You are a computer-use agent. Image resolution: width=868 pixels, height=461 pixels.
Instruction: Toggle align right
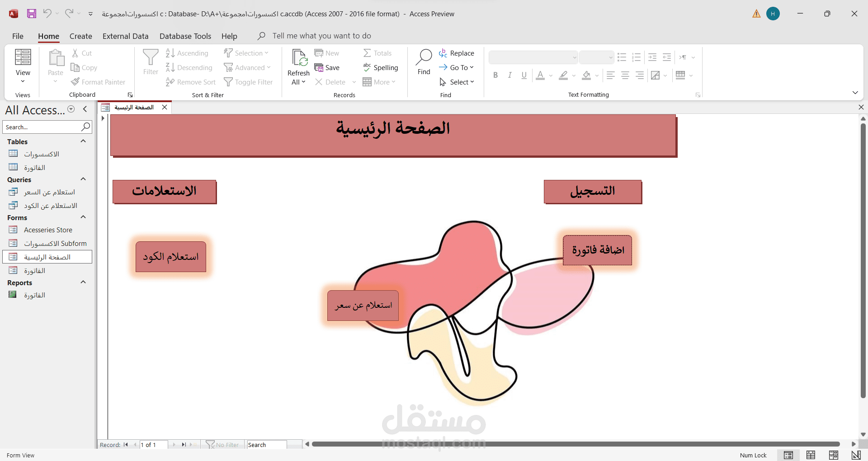(640, 75)
